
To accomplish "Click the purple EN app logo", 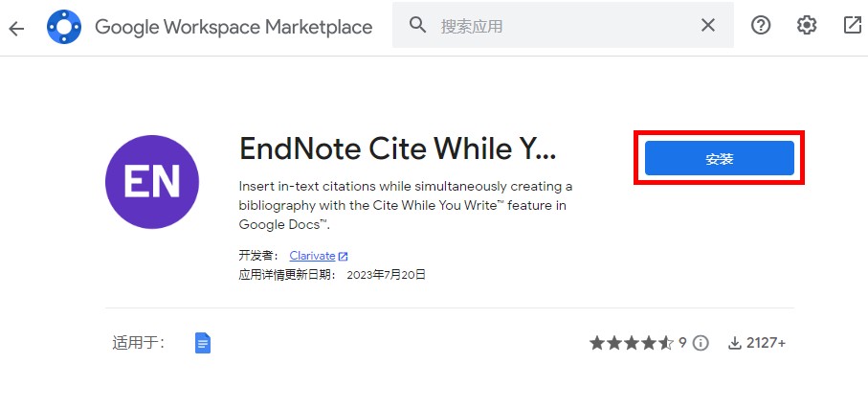I will click(152, 182).
